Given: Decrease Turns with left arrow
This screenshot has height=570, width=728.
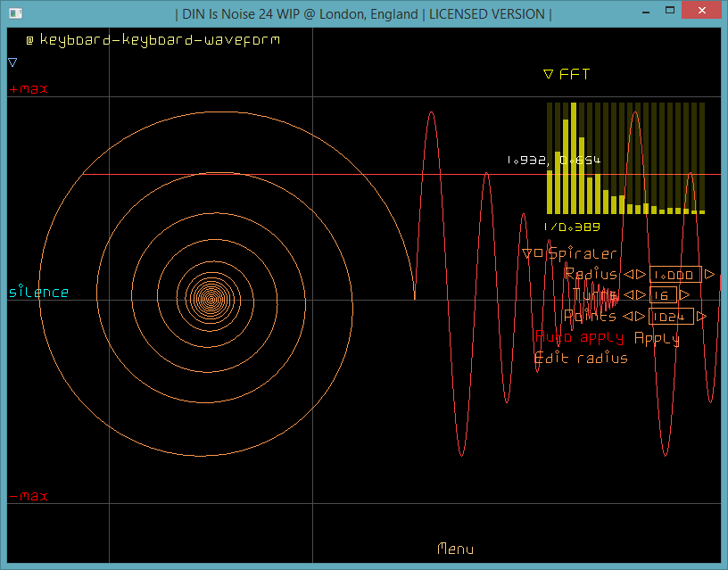Looking at the screenshot, I should (627, 295).
